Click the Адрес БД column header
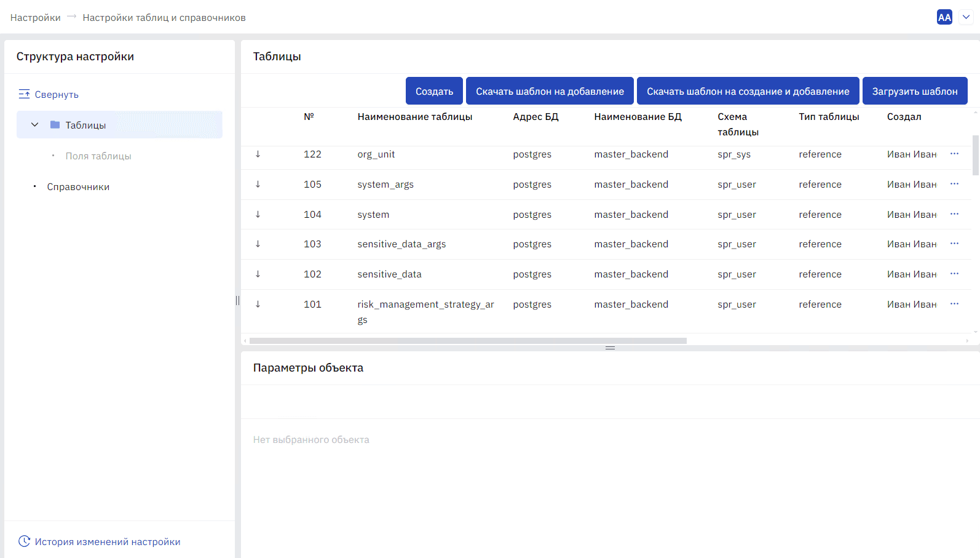Screen dimensions: 980x558 [x=536, y=117]
